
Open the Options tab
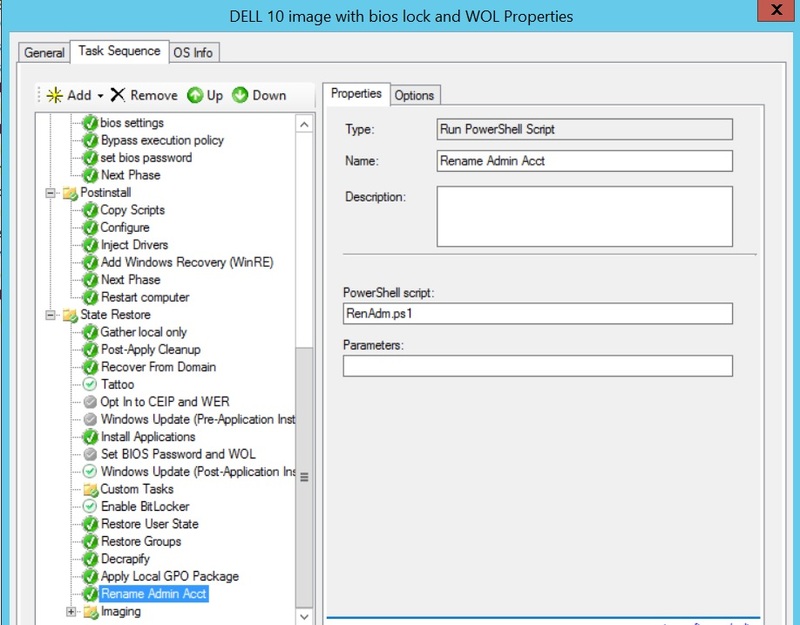click(414, 94)
